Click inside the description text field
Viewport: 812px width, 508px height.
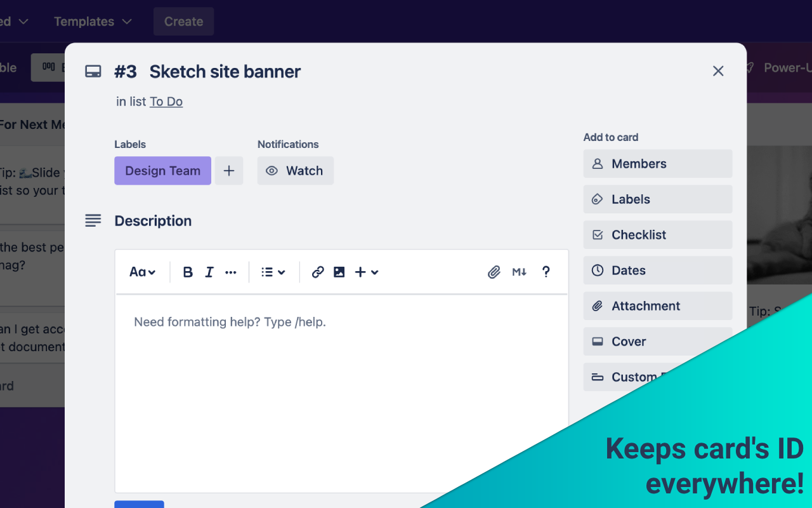point(341,356)
